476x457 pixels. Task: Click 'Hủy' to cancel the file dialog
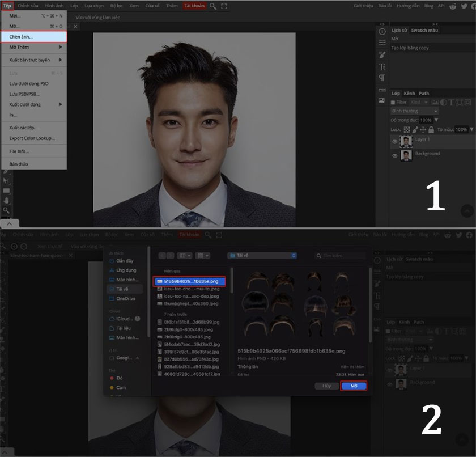326,386
